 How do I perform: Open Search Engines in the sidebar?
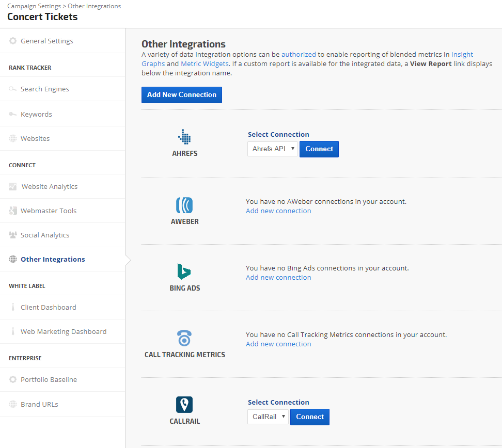pos(44,89)
